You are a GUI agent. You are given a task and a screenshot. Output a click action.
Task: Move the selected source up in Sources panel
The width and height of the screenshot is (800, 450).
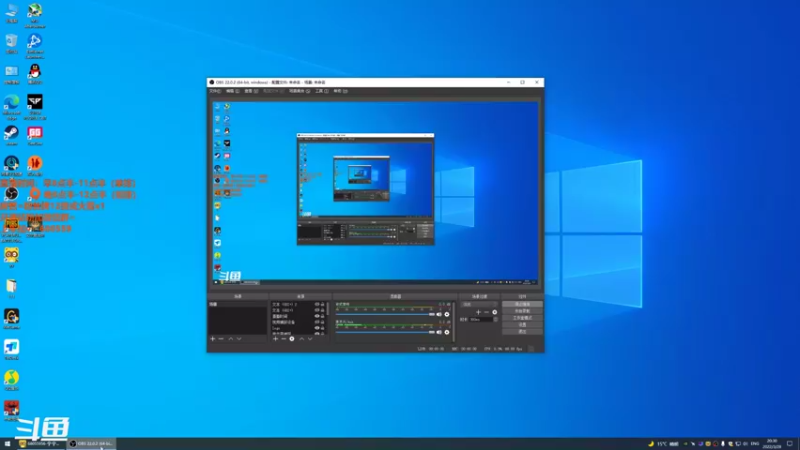click(x=302, y=339)
